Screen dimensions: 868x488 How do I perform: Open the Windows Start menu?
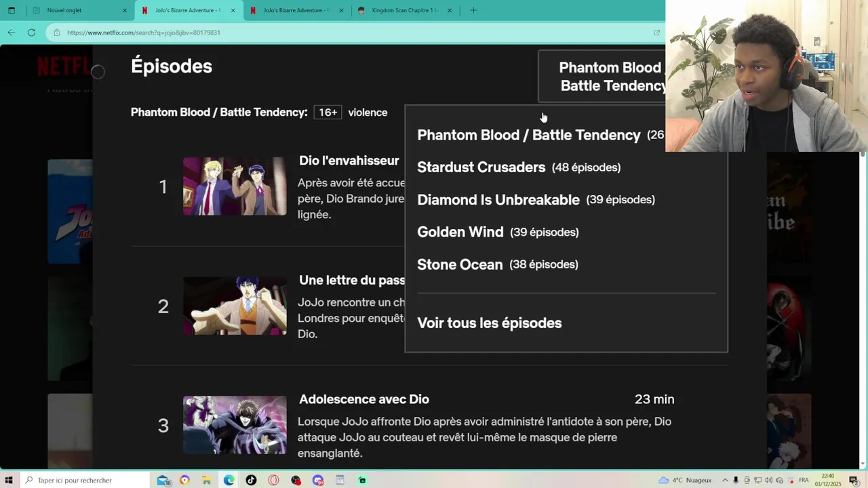pos(9,480)
